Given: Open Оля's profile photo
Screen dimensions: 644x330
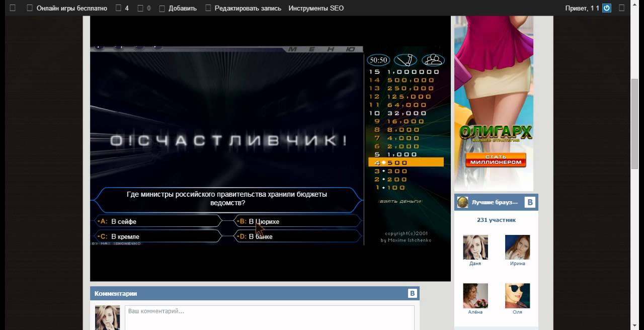Looking at the screenshot, I should [x=517, y=296].
